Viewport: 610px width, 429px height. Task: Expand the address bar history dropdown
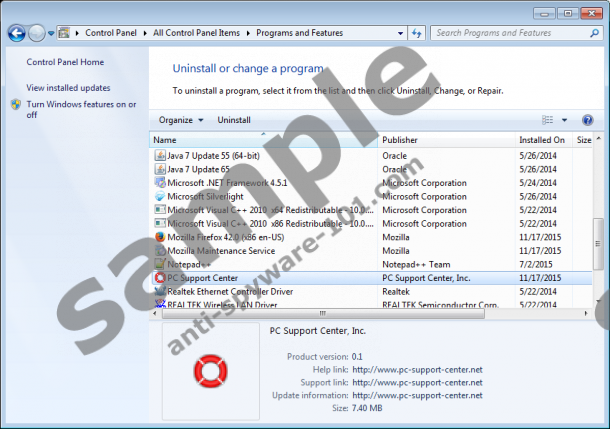(401, 33)
